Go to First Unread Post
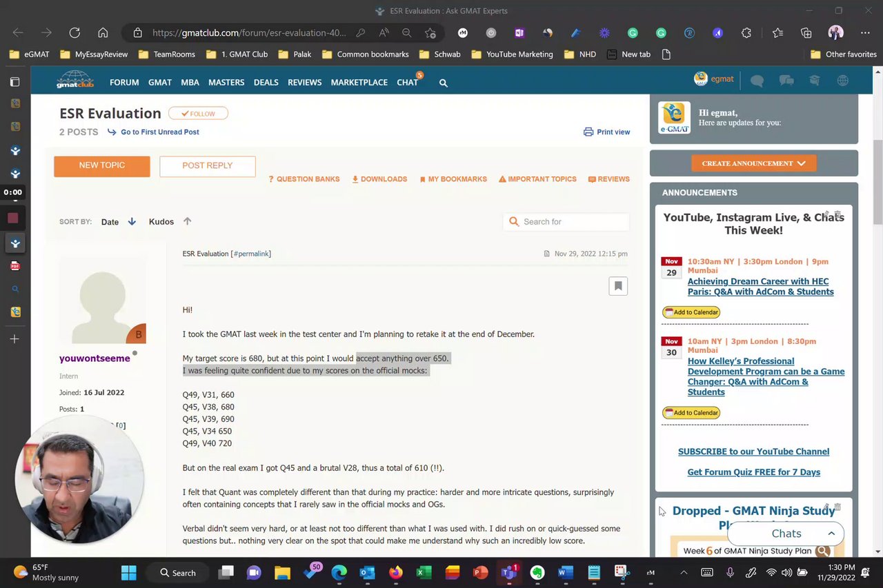This screenshot has width=883, height=588. (160, 132)
